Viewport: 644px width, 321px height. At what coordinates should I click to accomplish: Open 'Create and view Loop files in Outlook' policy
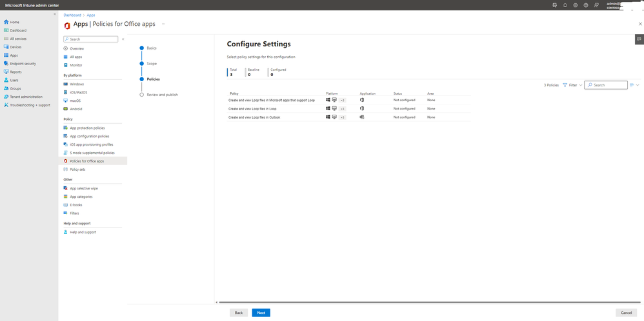click(x=254, y=117)
